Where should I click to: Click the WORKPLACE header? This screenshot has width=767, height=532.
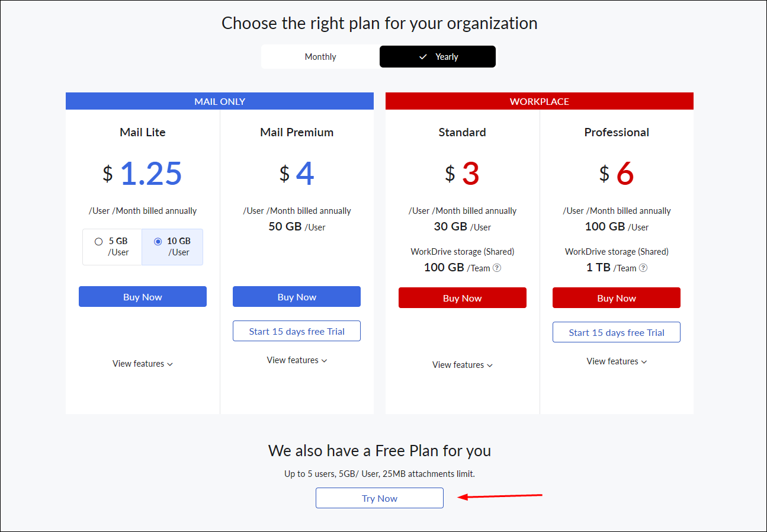540,101
